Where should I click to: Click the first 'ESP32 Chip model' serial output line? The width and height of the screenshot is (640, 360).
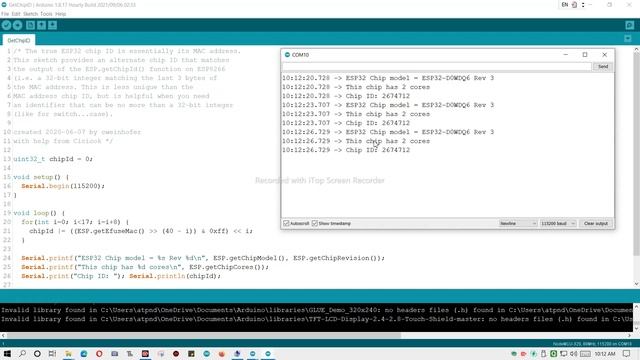coord(388,78)
